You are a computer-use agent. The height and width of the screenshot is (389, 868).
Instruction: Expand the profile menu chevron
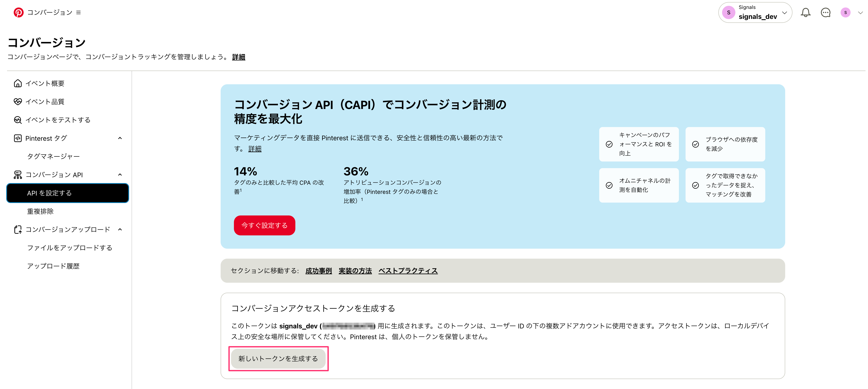(860, 13)
